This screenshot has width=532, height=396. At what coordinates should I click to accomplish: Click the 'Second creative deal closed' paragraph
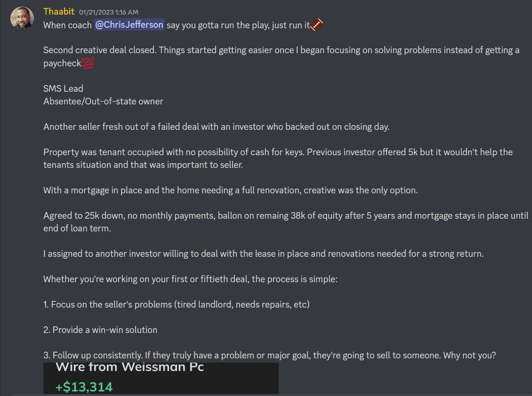coord(281,56)
